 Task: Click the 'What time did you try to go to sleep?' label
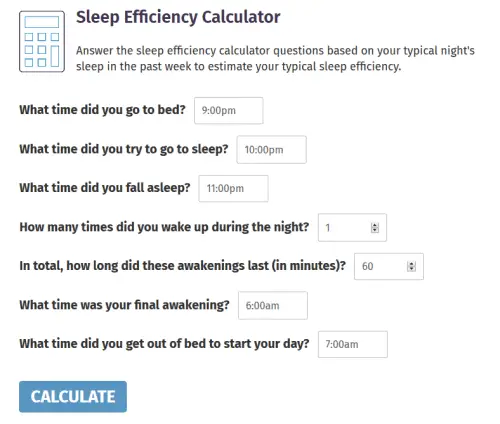[x=124, y=149]
